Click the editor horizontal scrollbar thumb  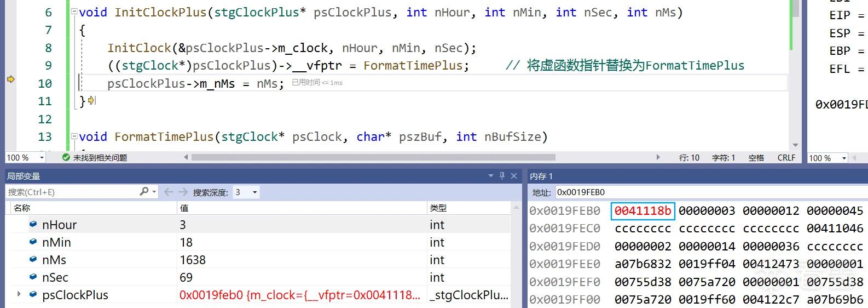click(373, 157)
